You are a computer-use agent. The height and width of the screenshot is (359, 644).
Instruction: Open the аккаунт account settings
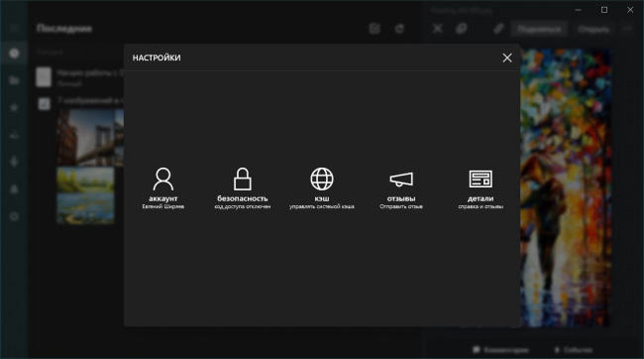163,188
